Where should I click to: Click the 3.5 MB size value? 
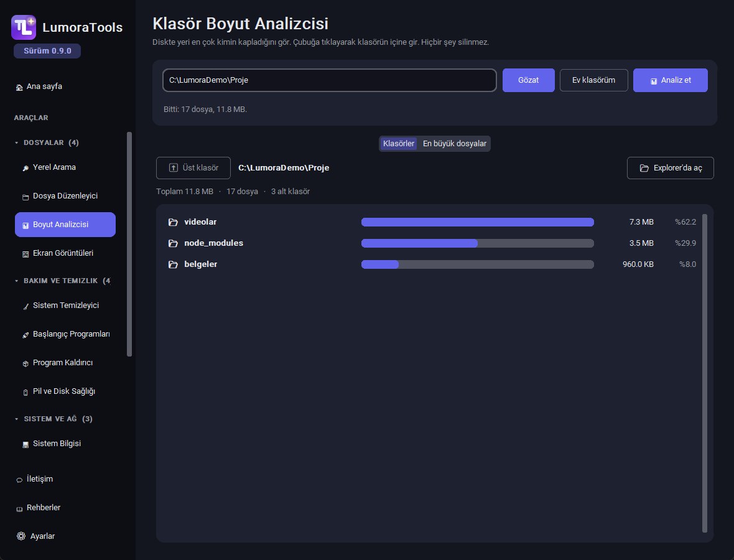tap(641, 243)
